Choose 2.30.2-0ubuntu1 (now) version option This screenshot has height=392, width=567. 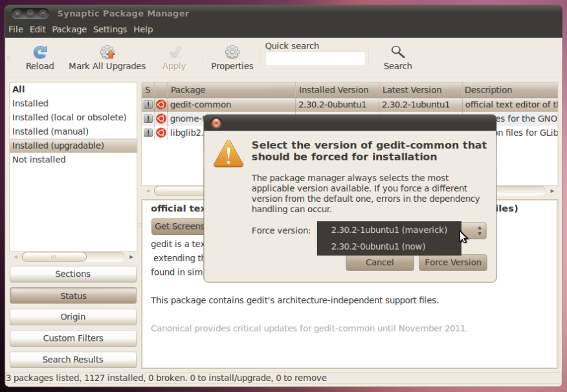[x=389, y=246]
